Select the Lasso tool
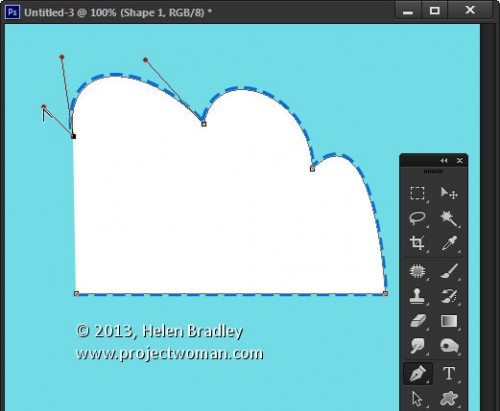 tap(418, 218)
